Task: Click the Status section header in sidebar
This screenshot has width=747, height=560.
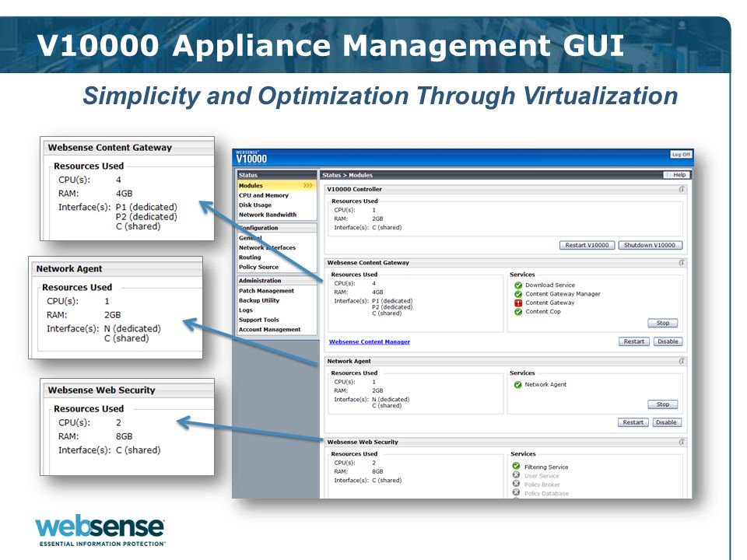Action: [x=276, y=175]
